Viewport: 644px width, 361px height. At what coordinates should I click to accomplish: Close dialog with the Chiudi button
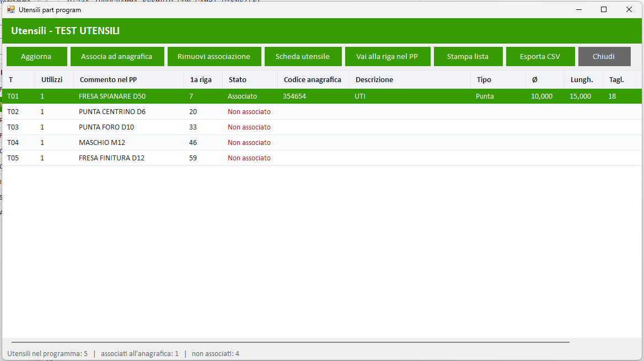point(604,56)
